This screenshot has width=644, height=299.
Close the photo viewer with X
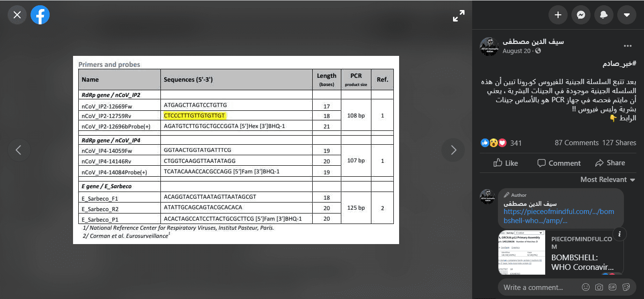coord(17,15)
